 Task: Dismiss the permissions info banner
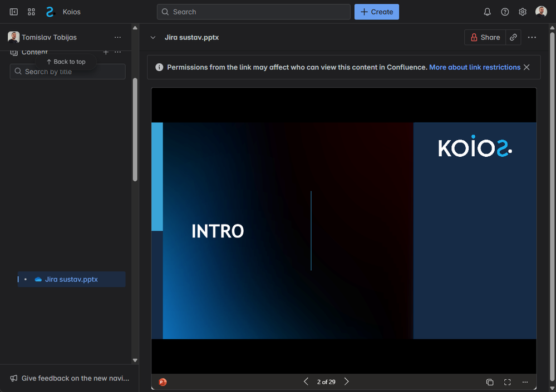tap(527, 67)
